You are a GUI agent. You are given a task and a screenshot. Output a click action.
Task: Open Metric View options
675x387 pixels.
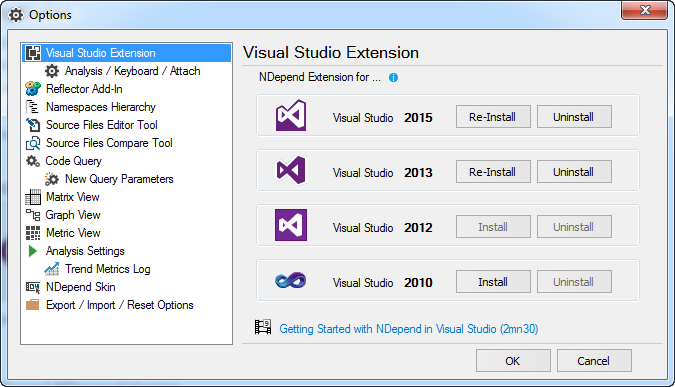point(73,233)
